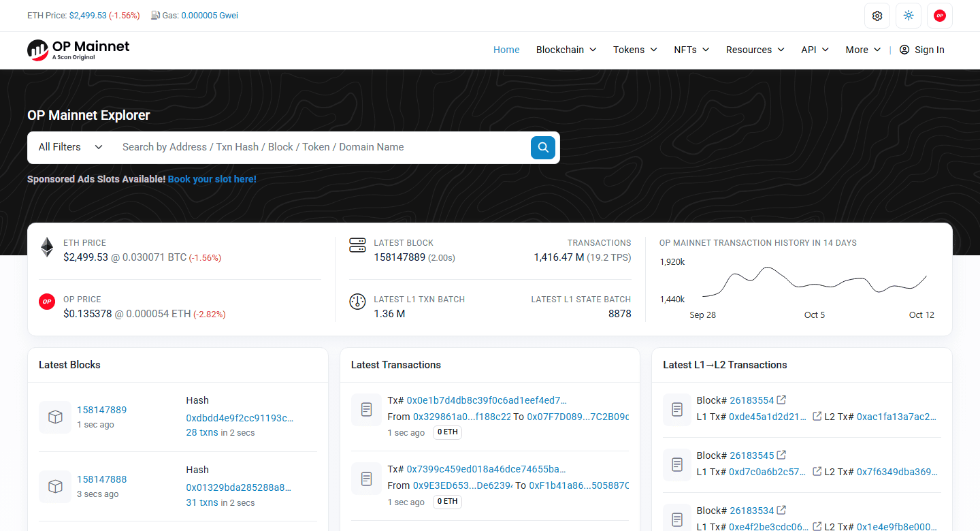Screen dimensions: 980x531
Task: Focus the search by address input field
Action: coord(321,147)
